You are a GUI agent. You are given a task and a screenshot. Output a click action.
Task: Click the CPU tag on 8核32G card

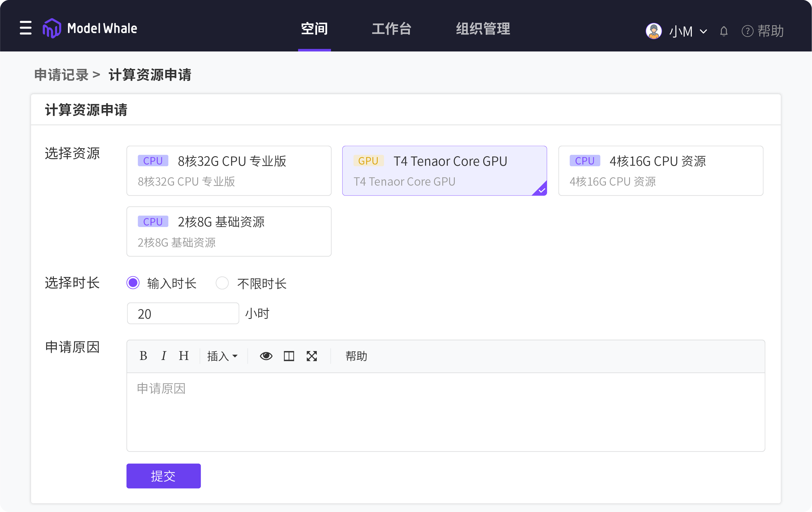pos(153,161)
